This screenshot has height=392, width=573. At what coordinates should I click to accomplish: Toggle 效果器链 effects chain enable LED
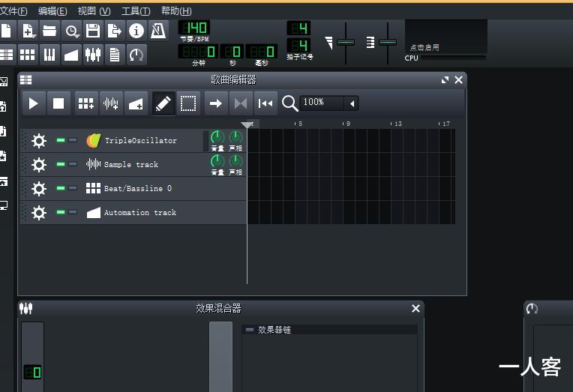(x=250, y=330)
